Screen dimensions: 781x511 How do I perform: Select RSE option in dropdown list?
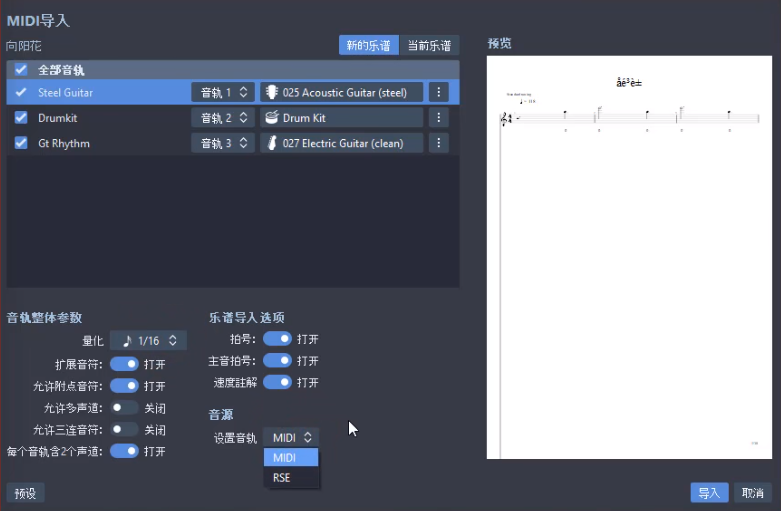point(291,478)
